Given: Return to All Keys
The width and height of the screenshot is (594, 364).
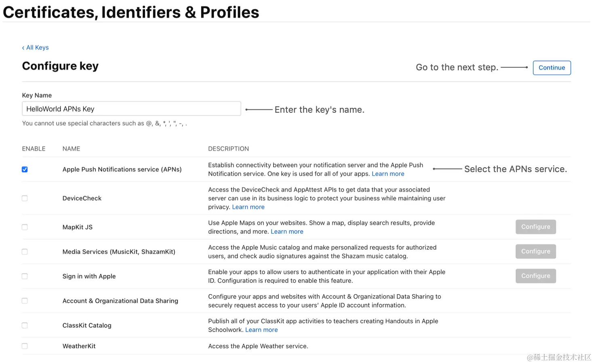Looking at the screenshot, I should 38,47.
